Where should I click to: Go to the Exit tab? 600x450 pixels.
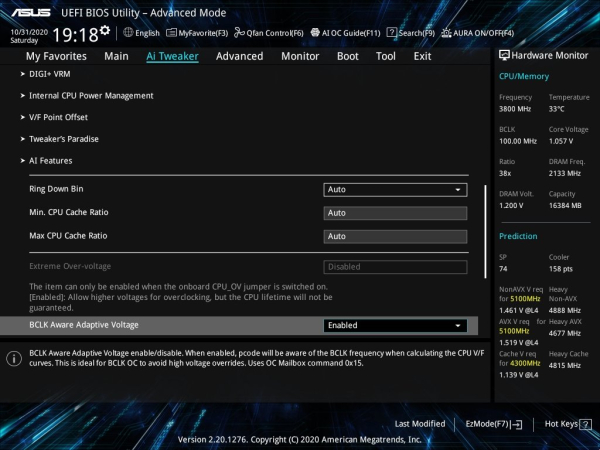pyautogui.click(x=422, y=56)
